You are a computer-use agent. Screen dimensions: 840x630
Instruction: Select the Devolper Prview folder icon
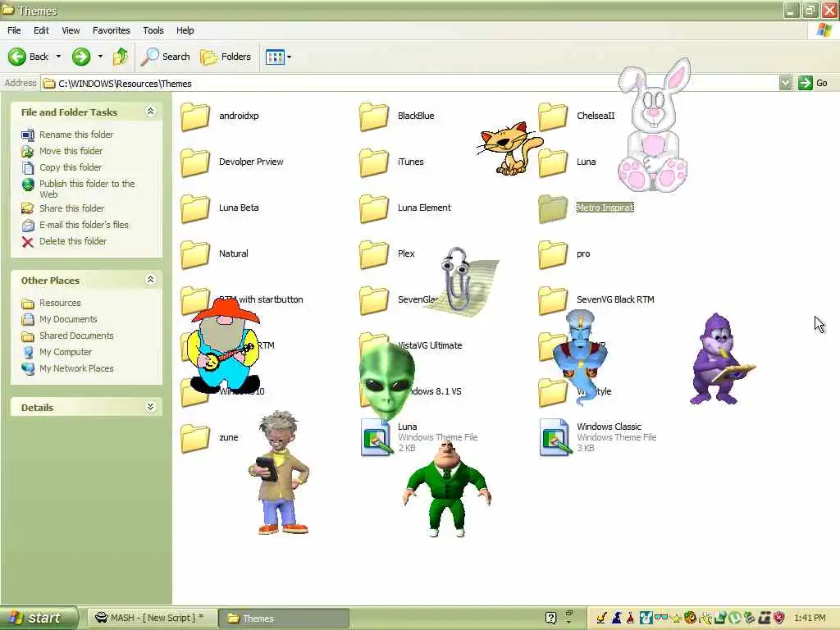195,162
